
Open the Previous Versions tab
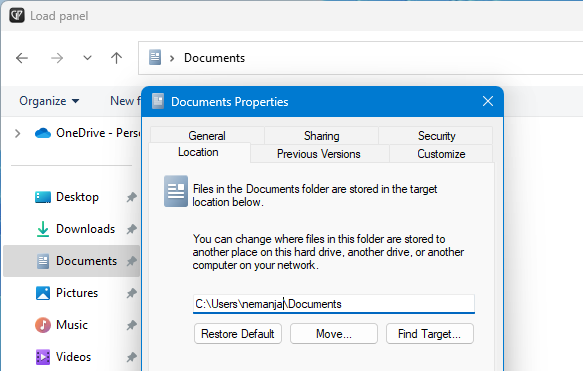319,154
